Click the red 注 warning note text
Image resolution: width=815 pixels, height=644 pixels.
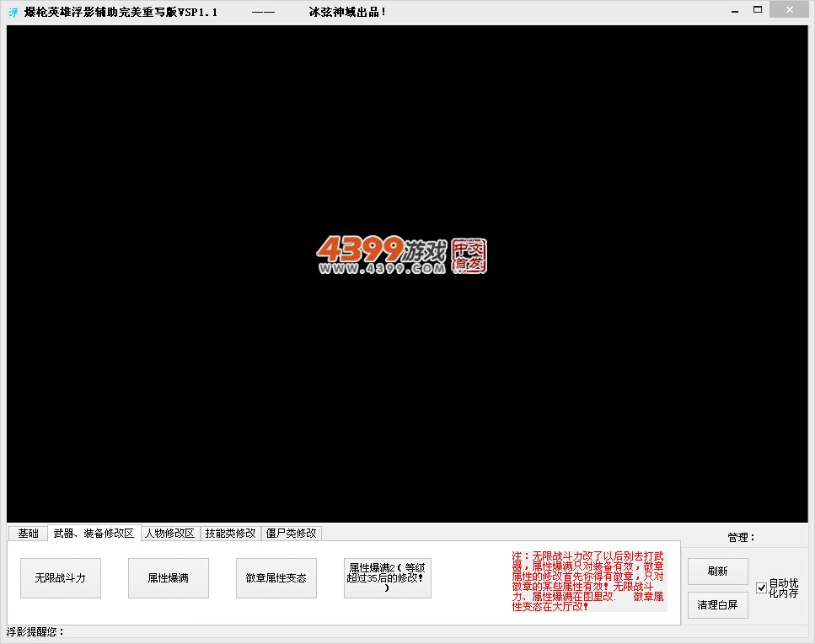click(x=587, y=581)
